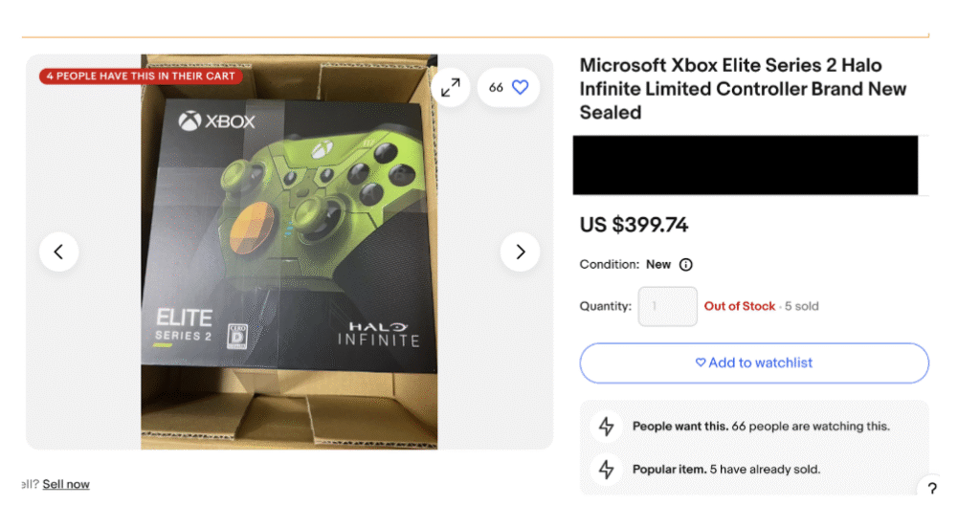Click the '4 people have this in their cart' badge

pyautogui.click(x=140, y=77)
